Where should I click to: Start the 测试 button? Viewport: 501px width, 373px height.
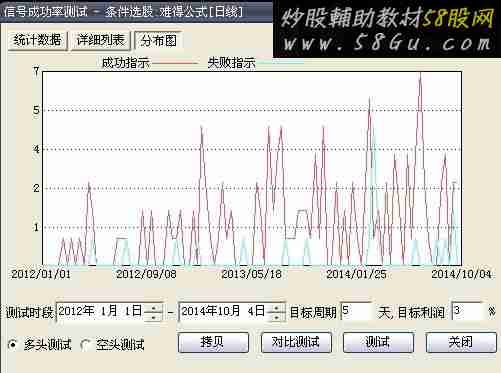pyautogui.click(x=378, y=342)
